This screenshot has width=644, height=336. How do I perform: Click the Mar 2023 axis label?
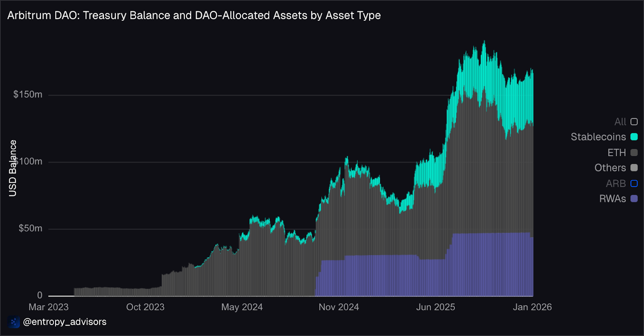[x=49, y=307]
